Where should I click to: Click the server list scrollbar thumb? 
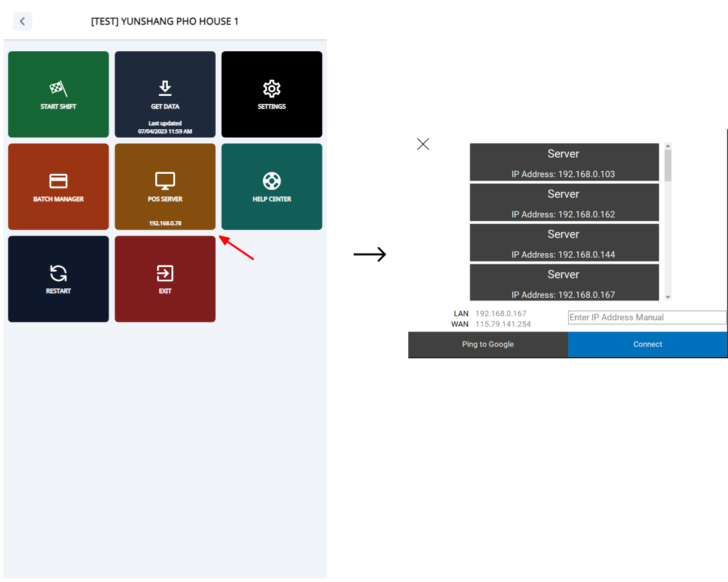tap(668, 165)
